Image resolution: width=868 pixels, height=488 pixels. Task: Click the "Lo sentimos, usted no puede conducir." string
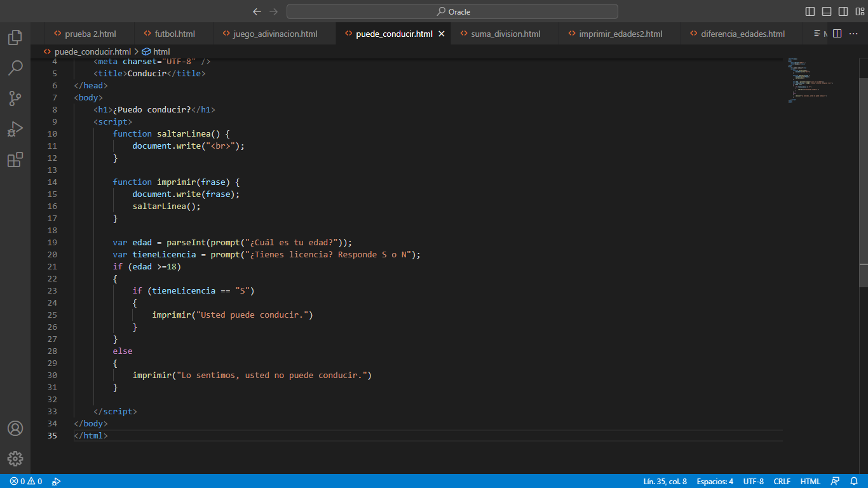[x=271, y=375]
